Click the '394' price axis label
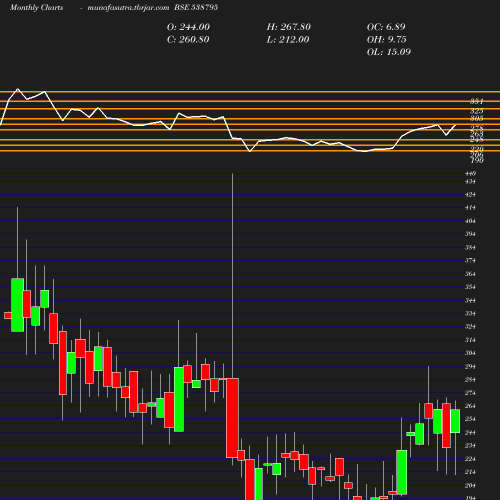The height and width of the screenshot is (500, 500). click(470, 234)
